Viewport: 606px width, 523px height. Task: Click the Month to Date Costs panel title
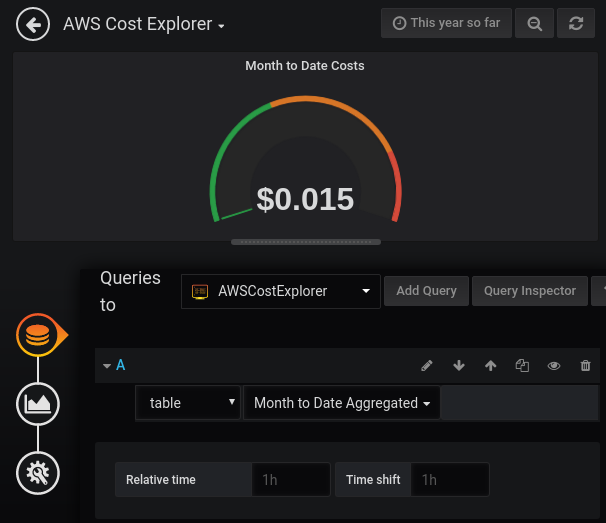click(305, 66)
